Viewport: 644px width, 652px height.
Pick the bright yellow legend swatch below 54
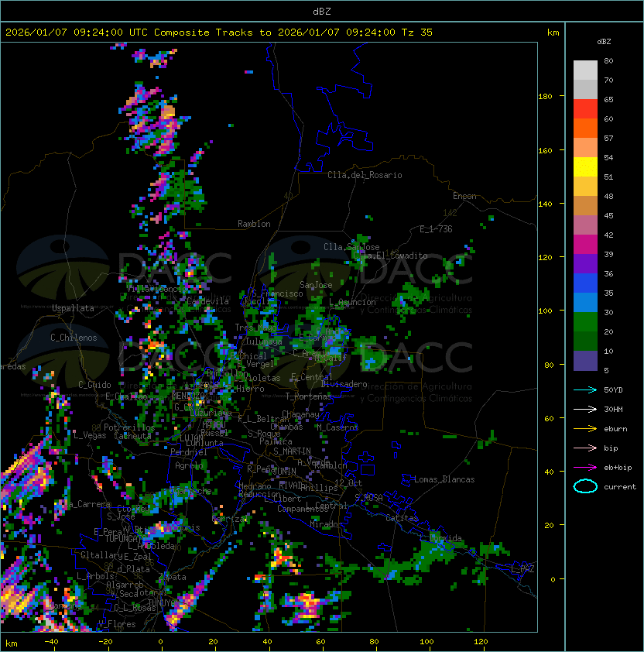[585, 167]
